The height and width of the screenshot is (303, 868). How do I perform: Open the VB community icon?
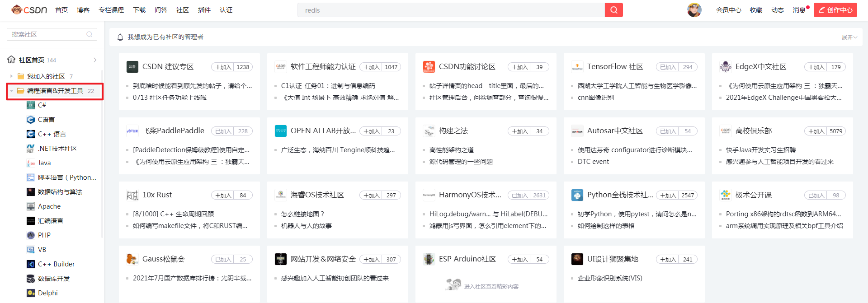[31, 250]
